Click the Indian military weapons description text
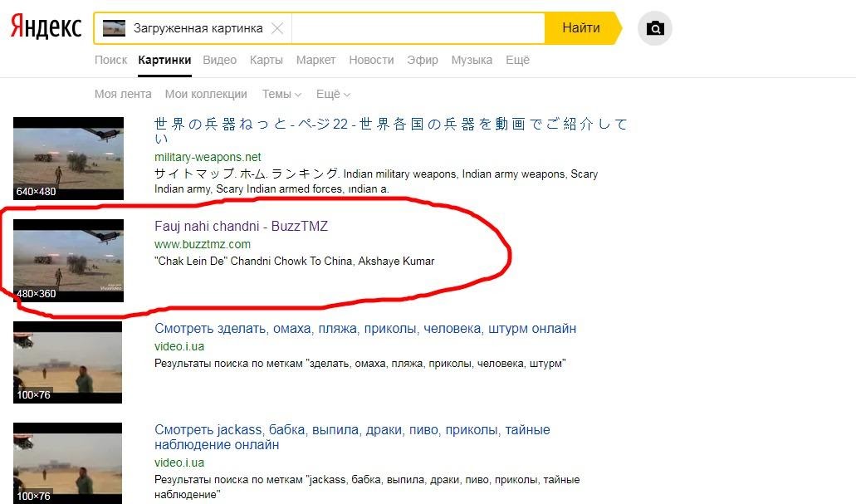 [x=376, y=181]
